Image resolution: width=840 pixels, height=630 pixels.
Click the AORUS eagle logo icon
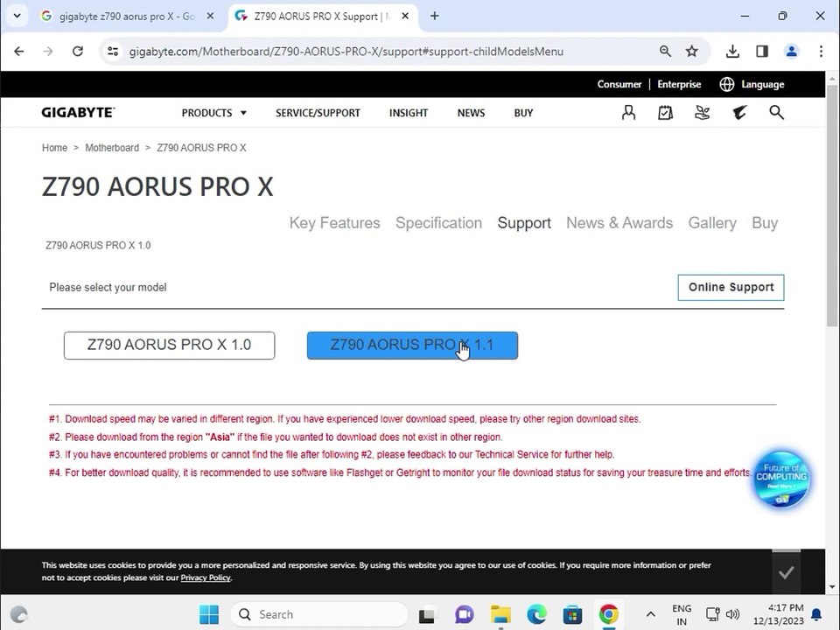click(x=740, y=113)
